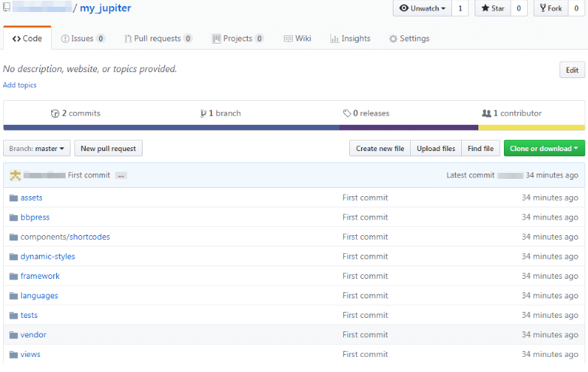
Task: View the 1 branch list
Action: [221, 113]
